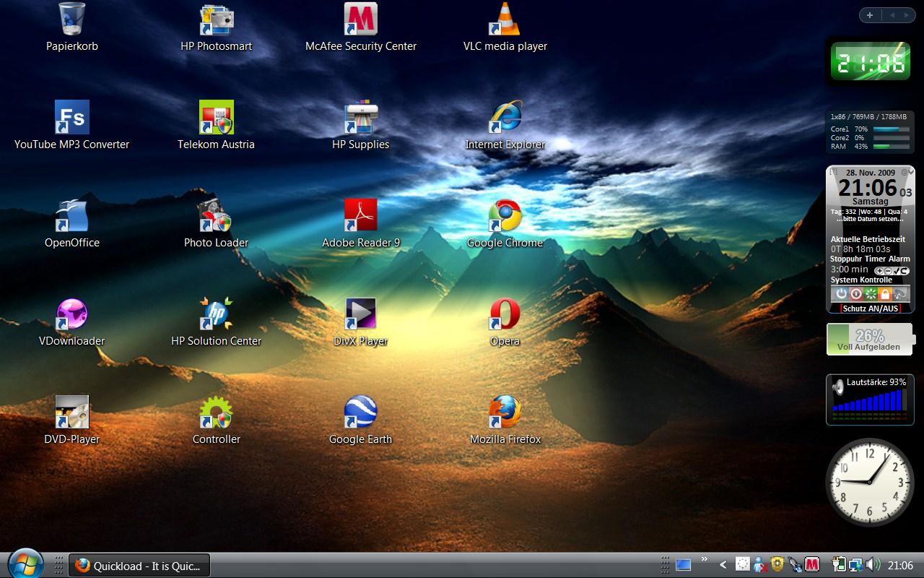Select the Google Chrome desktop icon

[505, 216]
